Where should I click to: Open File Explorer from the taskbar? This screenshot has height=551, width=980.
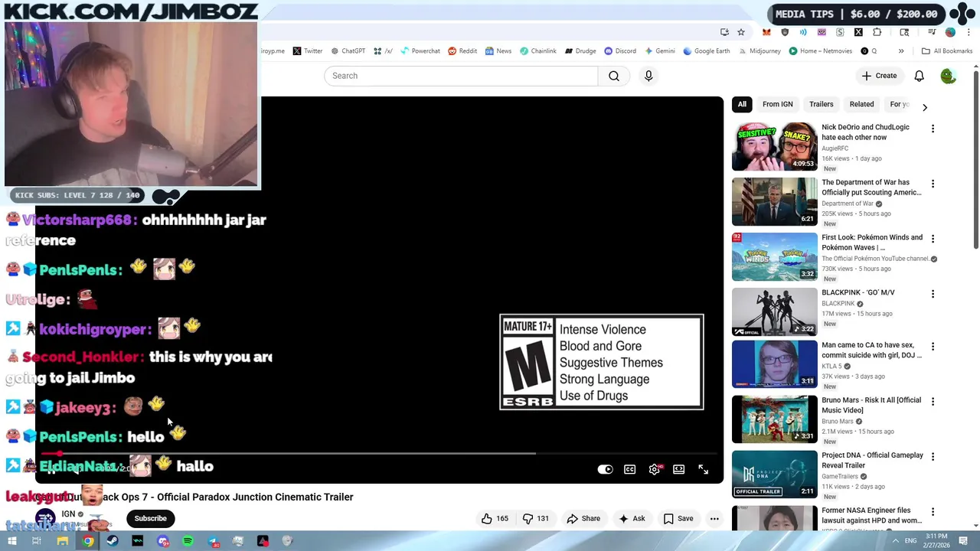pyautogui.click(x=63, y=541)
